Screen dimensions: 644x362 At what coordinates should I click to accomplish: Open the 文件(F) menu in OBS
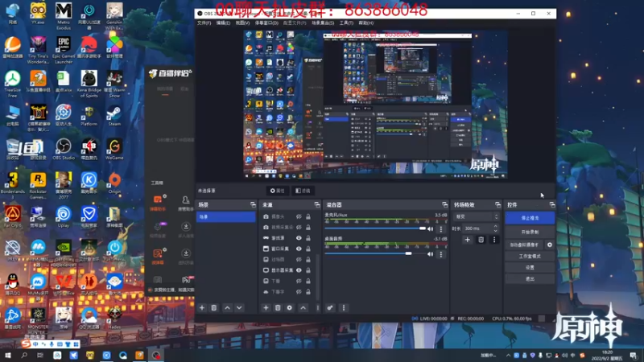(204, 23)
